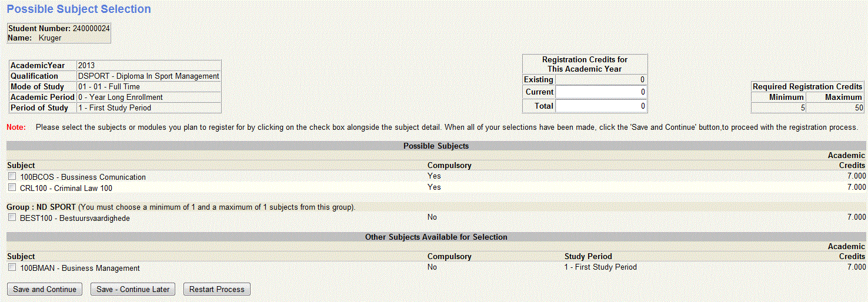Focus the Total registration credits field
The width and height of the screenshot is (868, 302).
pyautogui.click(x=601, y=106)
